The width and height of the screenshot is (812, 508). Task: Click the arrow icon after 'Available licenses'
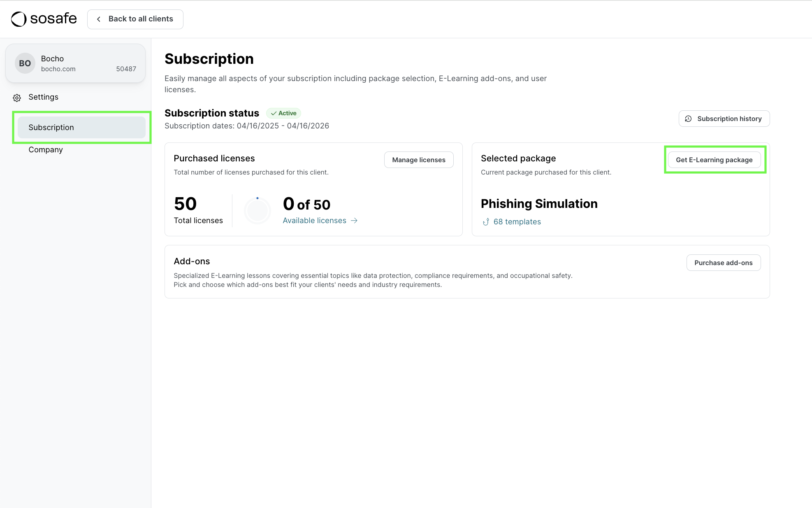click(x=354, y=221)
